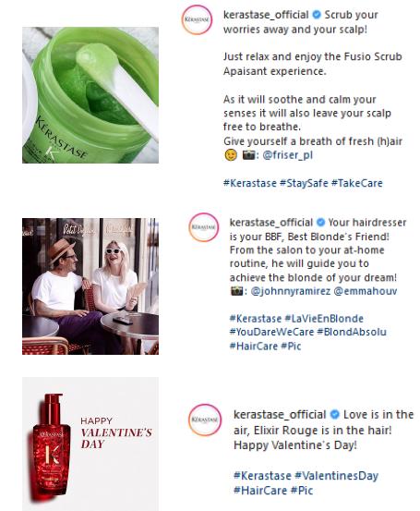The height and width of the screenshot is (511, 420).
Task: Open the Happy Valentine's Day Elixir image
Action: pyautogui.click(x=90, y=444)
